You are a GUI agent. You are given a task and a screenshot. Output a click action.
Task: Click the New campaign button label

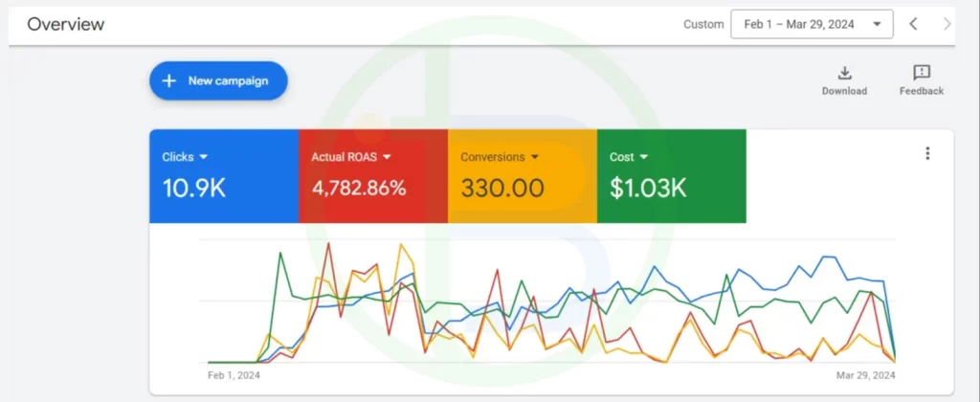(x=228, y=80)
